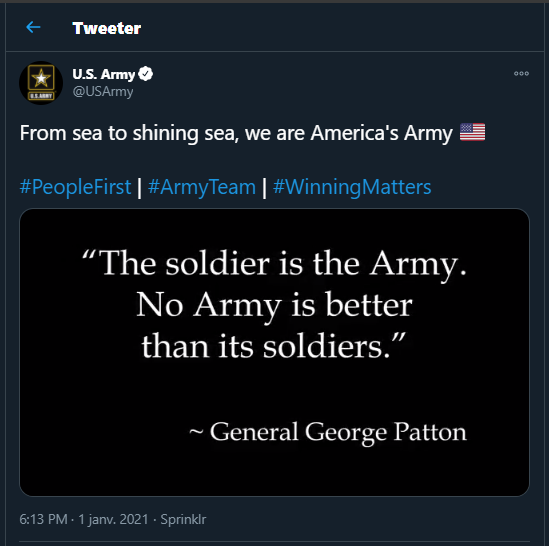Open the tweet's three-dot more menu
Viewport: 549px width, 546px height.
pyautogui.click(x=521, y=74)
